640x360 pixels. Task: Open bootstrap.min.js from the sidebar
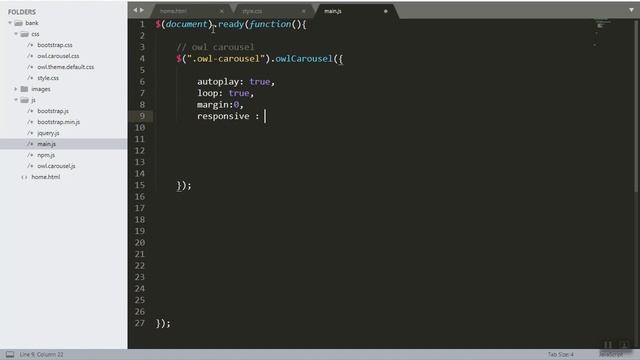point(58,122)
